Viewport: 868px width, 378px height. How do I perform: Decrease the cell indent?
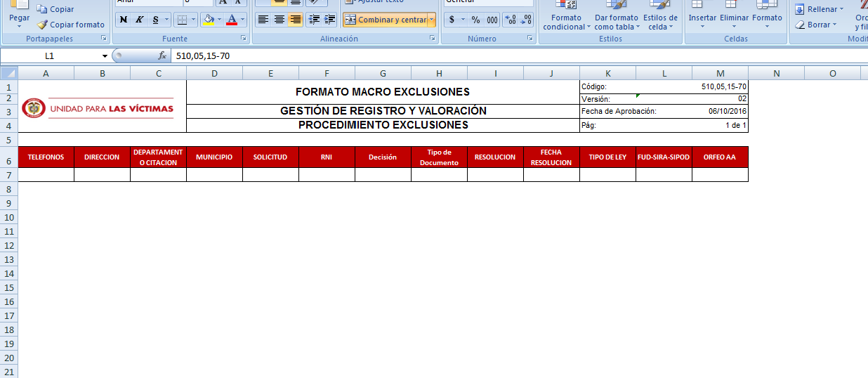314,20
